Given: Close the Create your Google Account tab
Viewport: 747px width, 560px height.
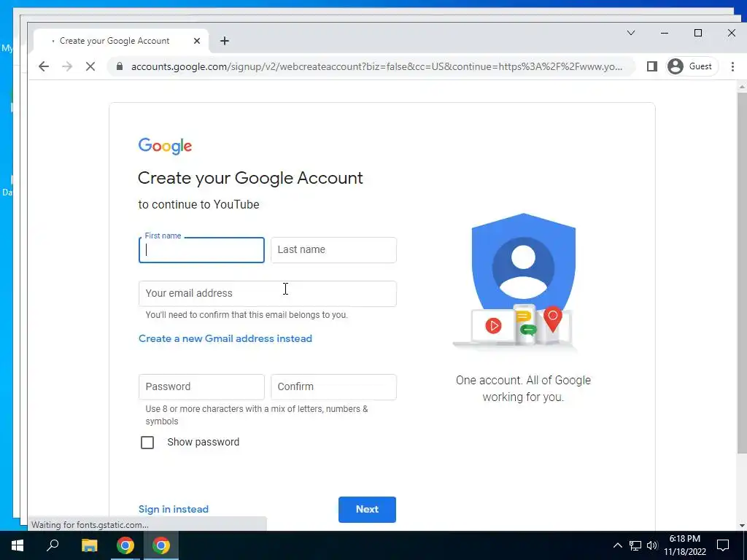Looking at the screenshot, I should (197, 41).
